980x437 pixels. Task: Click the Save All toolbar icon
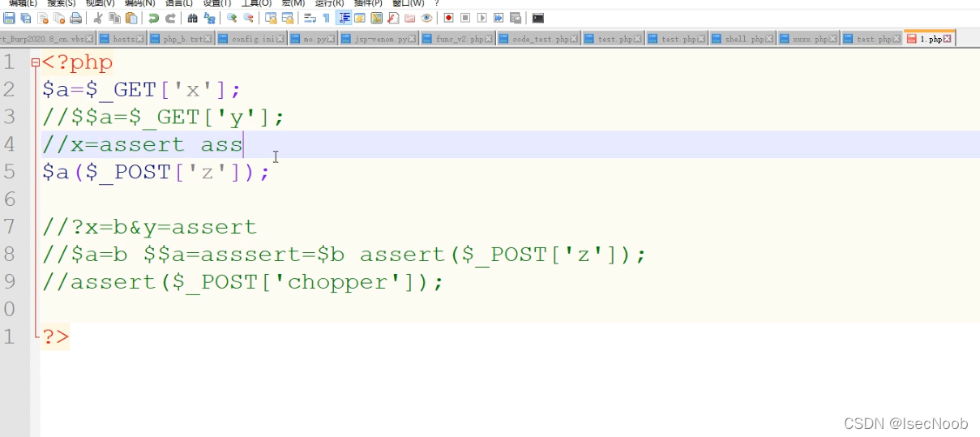click(x=26, y=18)
